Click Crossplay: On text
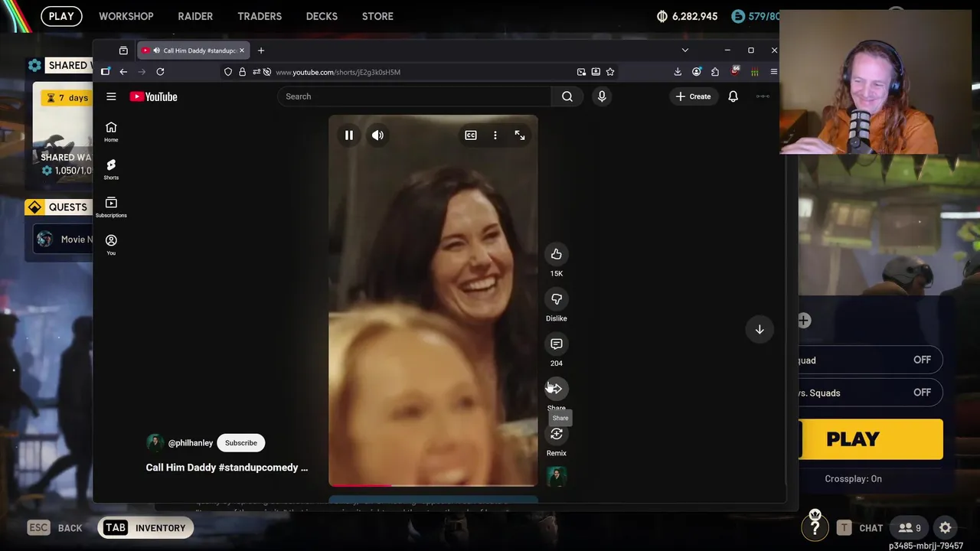980x551 pixels. click(x=853, y=479)
